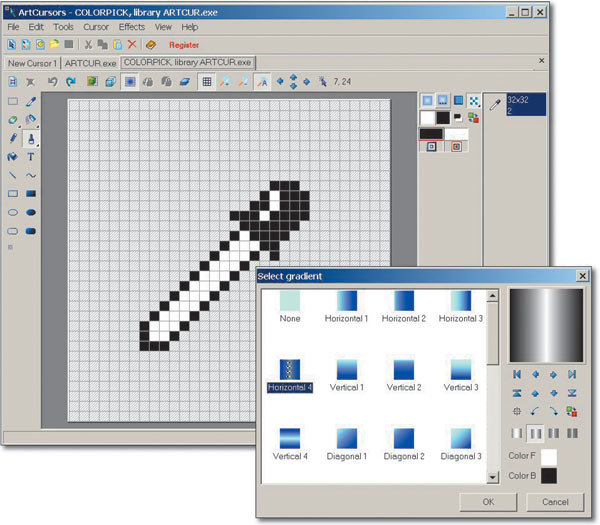This screenshot has width=600, height=525.
Task: Toggle the pixel grid button
Action: (207, 82)
